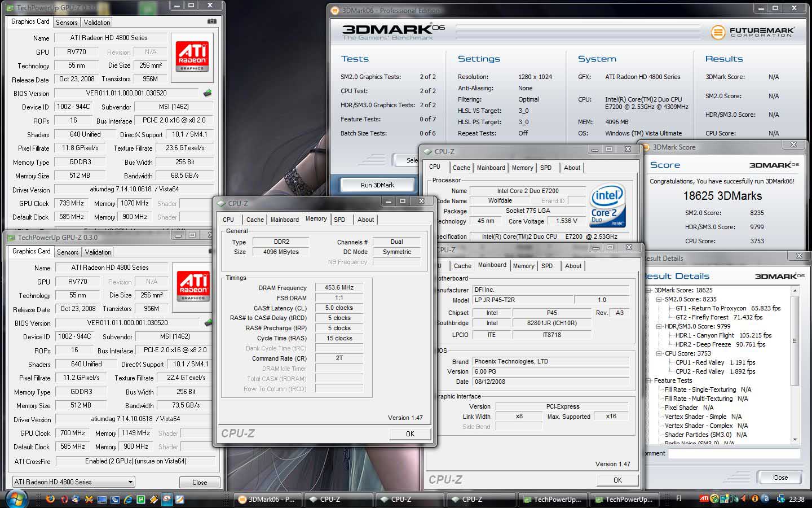The image size is (812, 508).
Task: Click the BIOS save chip icon in top GPU-Z window
Action: tap(208, 93)
